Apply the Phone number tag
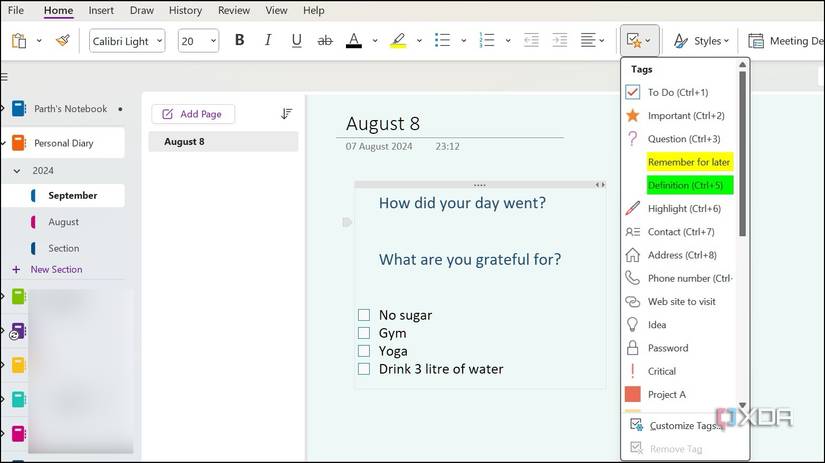 (x=679, y=278)
